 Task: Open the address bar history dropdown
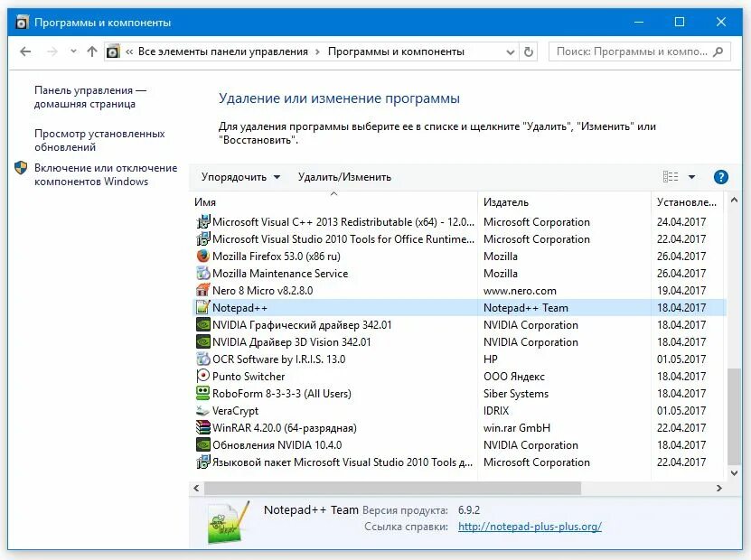511,51
